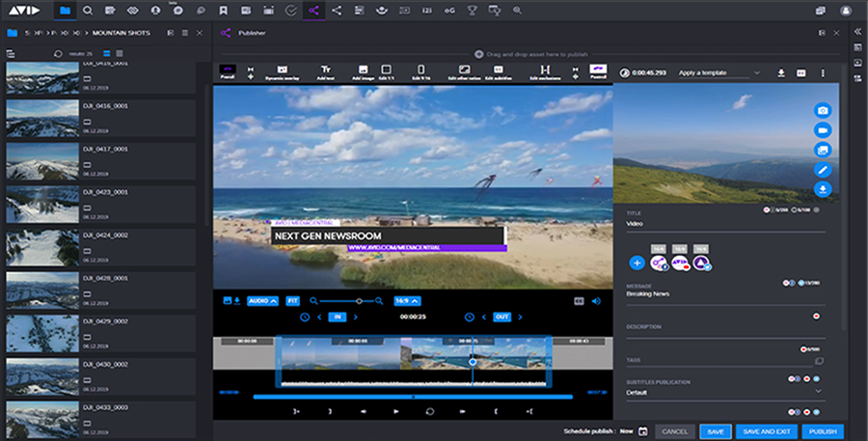The height and width of the screenshot is (441, 868).
Task: Step the OUT point forward
Action: coord(520,317)
